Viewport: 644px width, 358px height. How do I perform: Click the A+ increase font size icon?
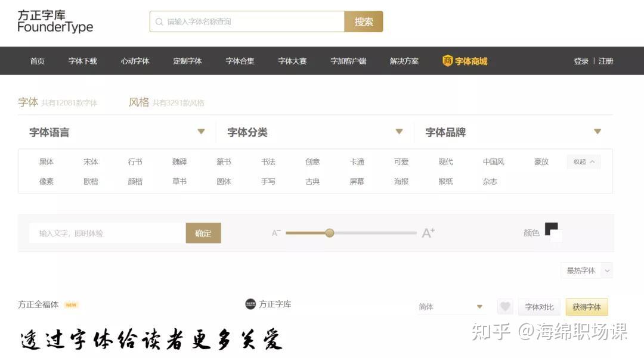coord(428,233)
